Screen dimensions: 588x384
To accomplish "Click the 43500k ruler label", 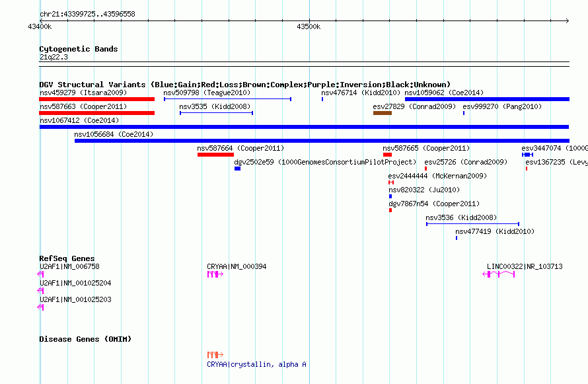I will tap(309, 26).
